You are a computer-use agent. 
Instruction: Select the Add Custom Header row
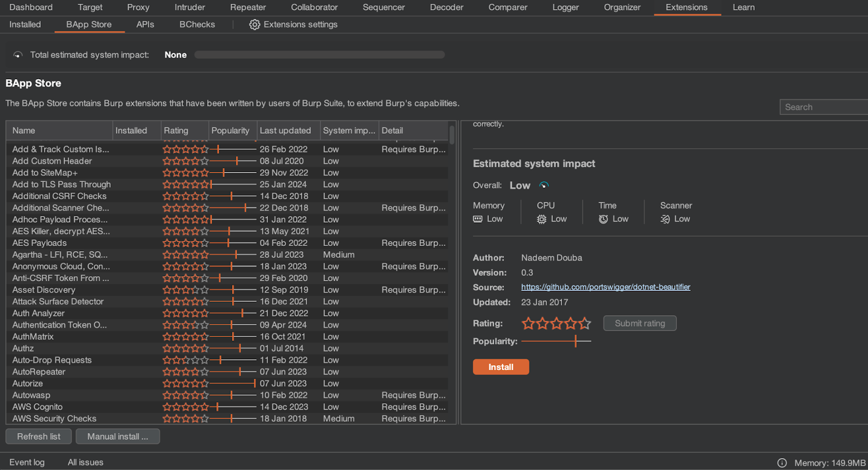pos(227,161)
